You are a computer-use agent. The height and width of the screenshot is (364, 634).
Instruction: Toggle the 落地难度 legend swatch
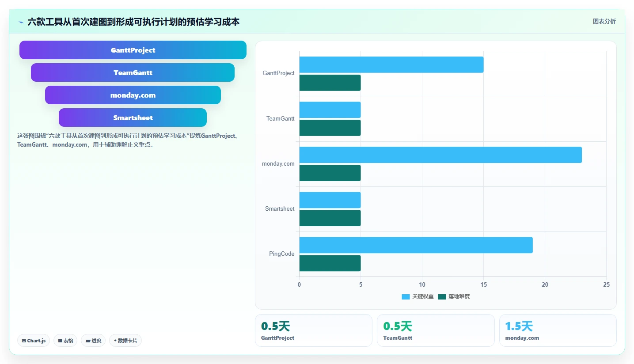[x=442, y=297]
